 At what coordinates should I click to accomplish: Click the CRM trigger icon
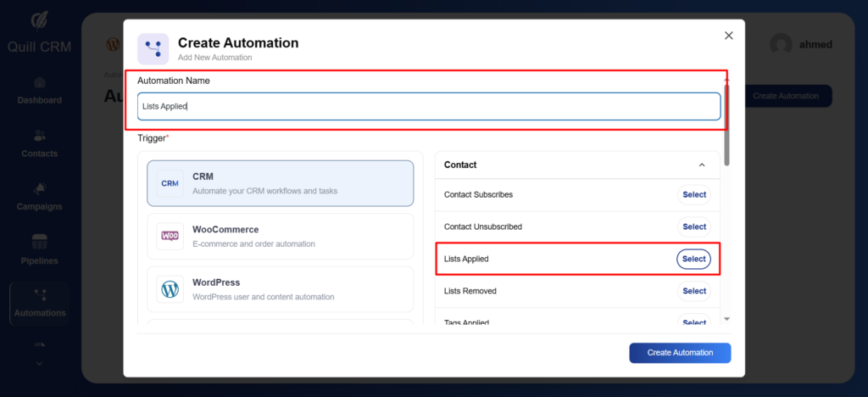[170, 183]
